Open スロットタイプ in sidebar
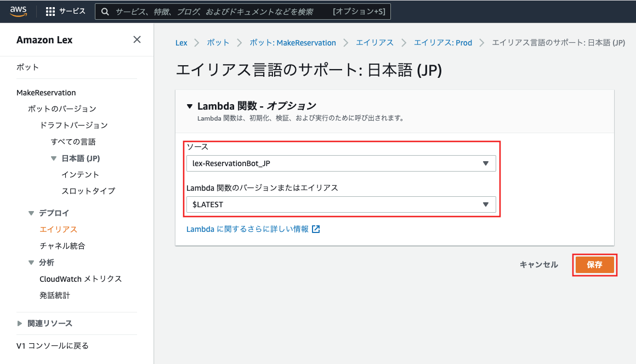 pos(88,191)
